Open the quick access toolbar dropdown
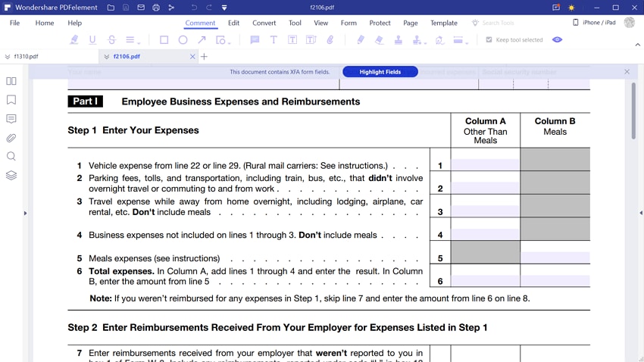 [224, 8]
